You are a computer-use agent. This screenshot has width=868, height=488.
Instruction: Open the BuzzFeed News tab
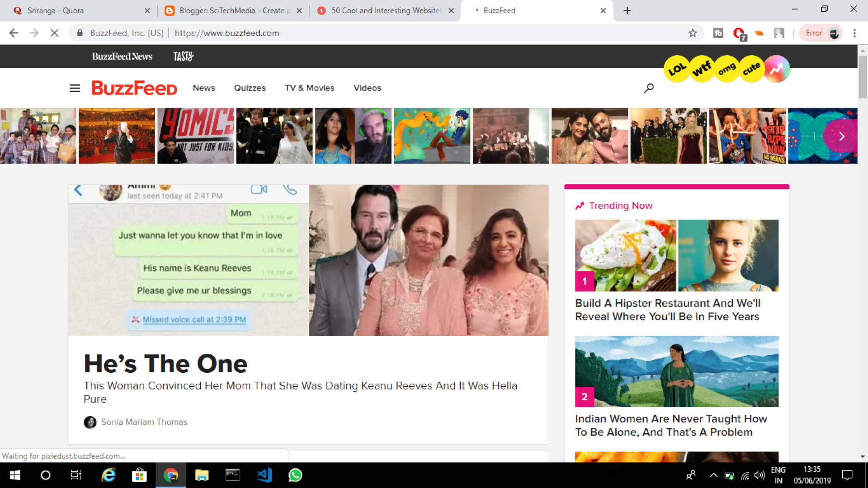point(122,56)
